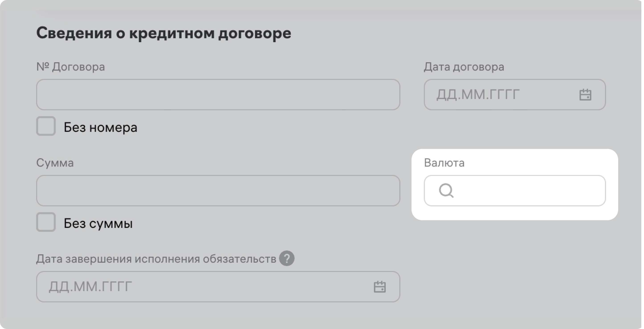
Task: Enable the Без номера checkbox
Action: pyautogui.click(x=46, y=126)
